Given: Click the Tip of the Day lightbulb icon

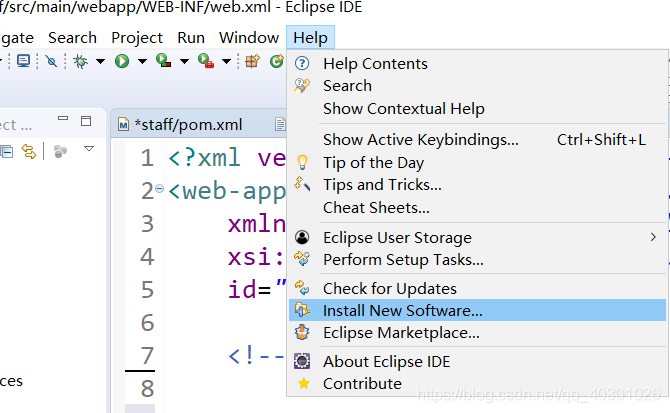Looking at the screenshot, I should pyautogui.click(x=302, y=162).
